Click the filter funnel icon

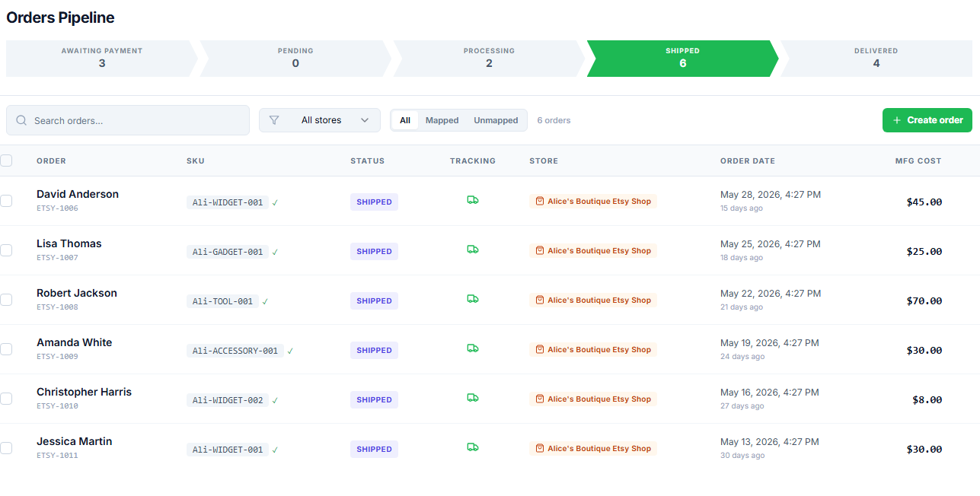(x=274, y=120)
